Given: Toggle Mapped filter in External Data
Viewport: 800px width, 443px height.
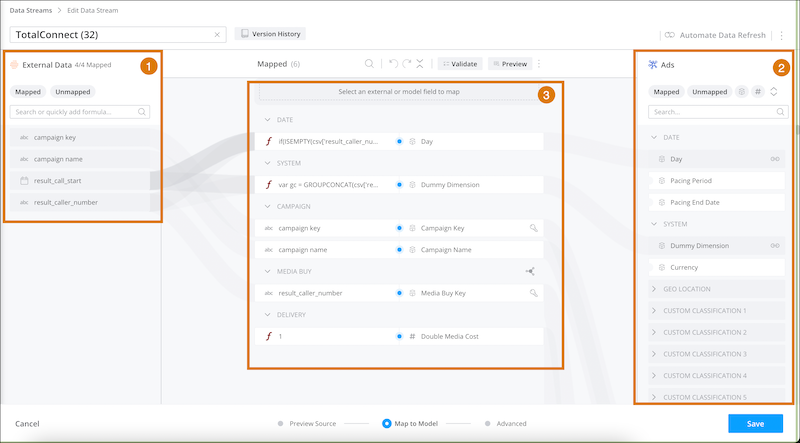Looking at the screenshot, I should point(28,92).
